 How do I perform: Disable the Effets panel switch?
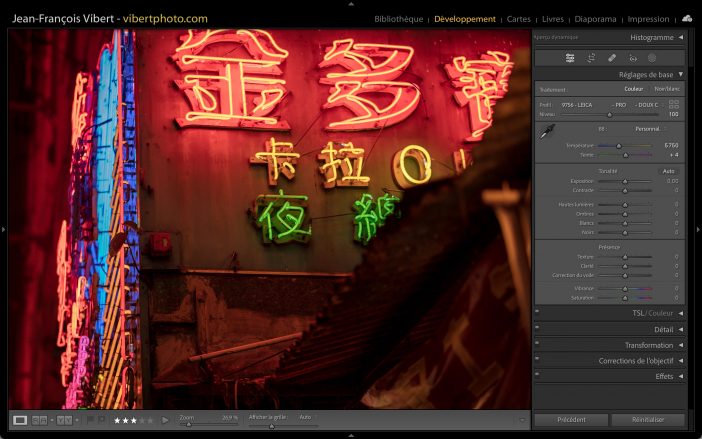pos(537,376)
